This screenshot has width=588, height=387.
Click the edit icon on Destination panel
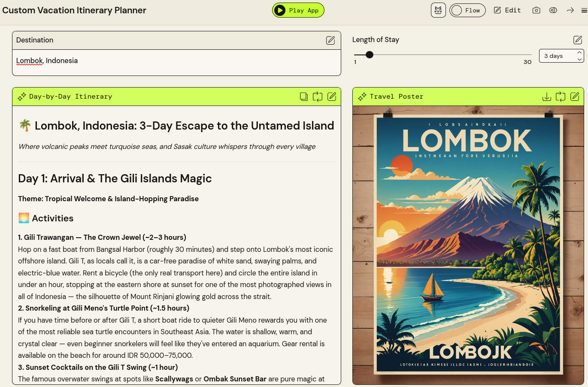[330, 40]
